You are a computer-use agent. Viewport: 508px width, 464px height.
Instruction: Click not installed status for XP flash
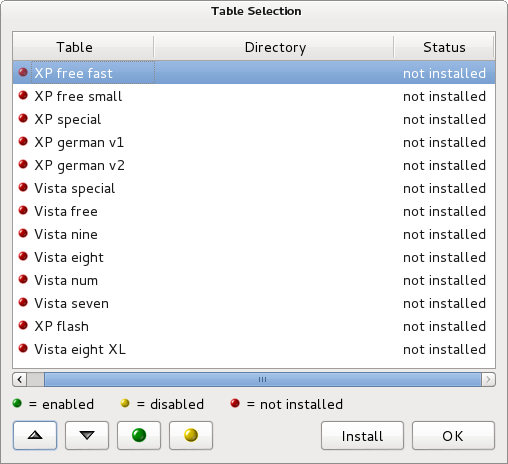[x=444, y=326]
